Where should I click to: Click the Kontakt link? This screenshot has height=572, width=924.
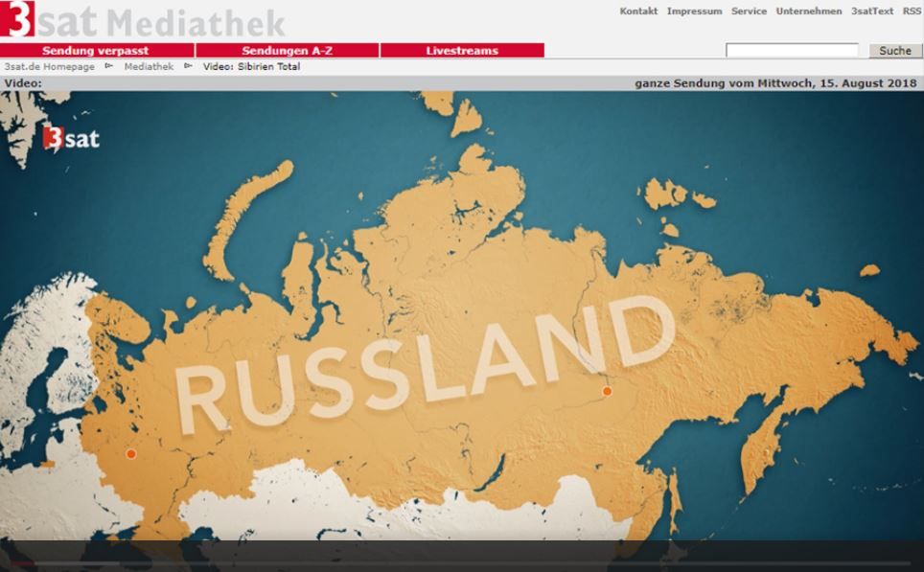[x=638, y=11]
